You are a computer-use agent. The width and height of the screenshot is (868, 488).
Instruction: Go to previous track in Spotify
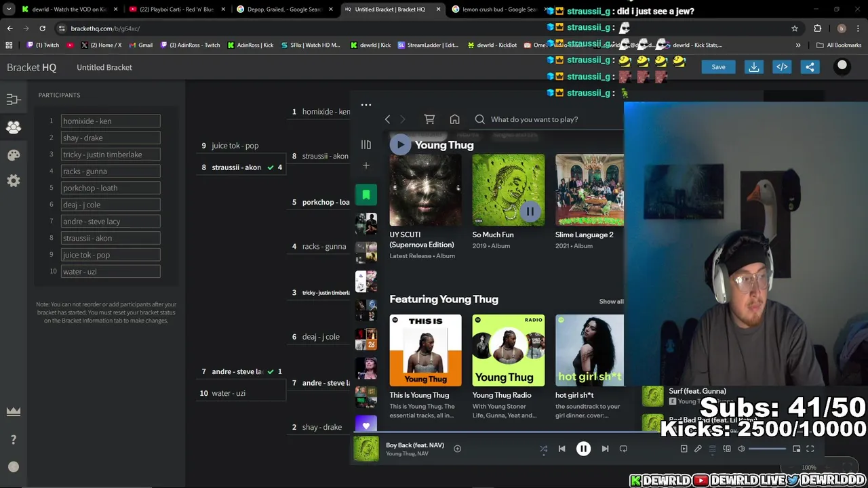(x=561, y=449)
